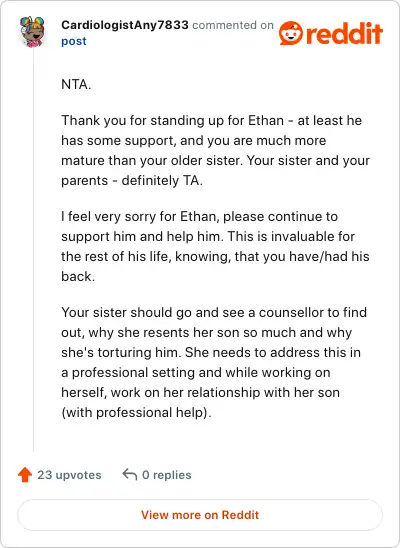The height and width of the screenshot is (548, 400).
Task: Click the "View more on Reddit" button
Action: click(200, 515)
